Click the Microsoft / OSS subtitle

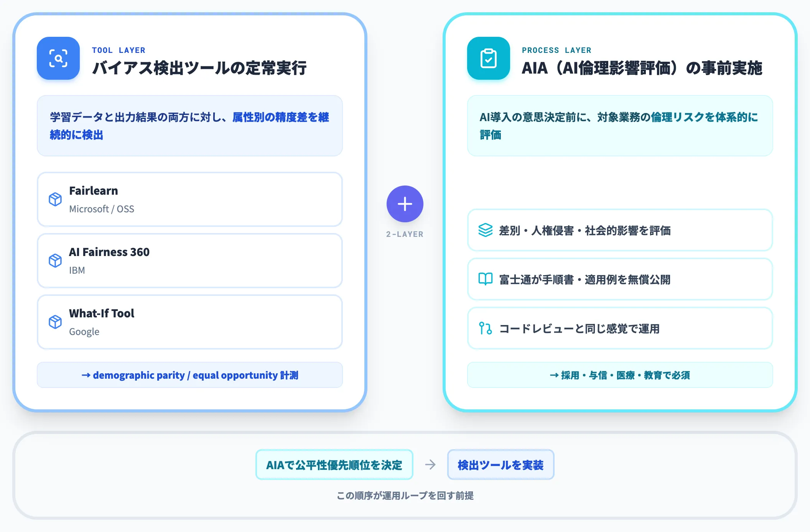pos(102,209)
